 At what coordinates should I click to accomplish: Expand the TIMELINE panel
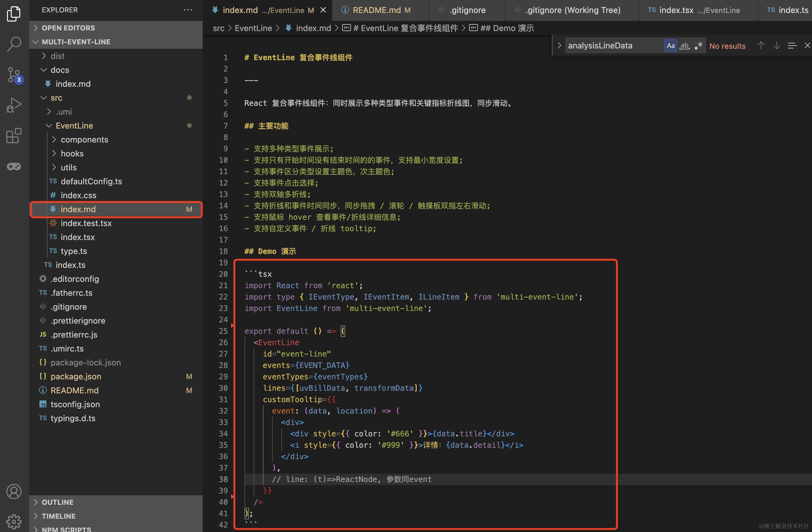(116, 516)
